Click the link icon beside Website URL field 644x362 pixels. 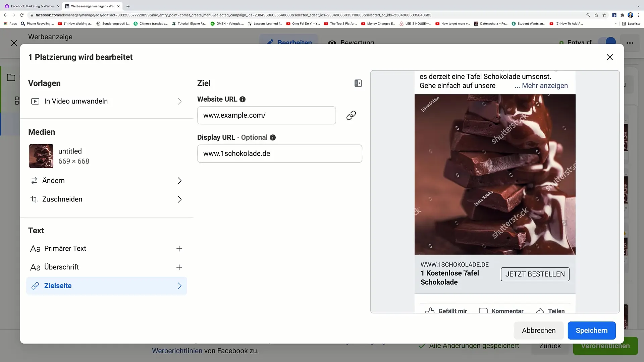click(x=351, y=115)
